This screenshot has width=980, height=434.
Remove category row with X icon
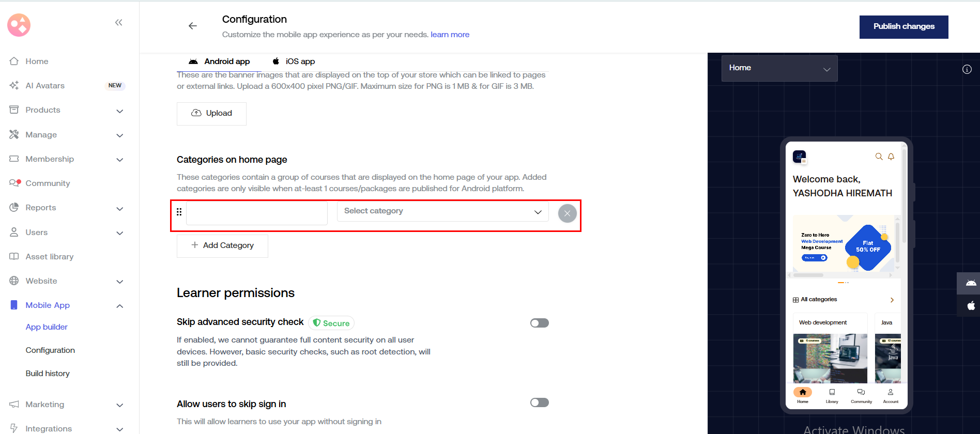(567, 213)
